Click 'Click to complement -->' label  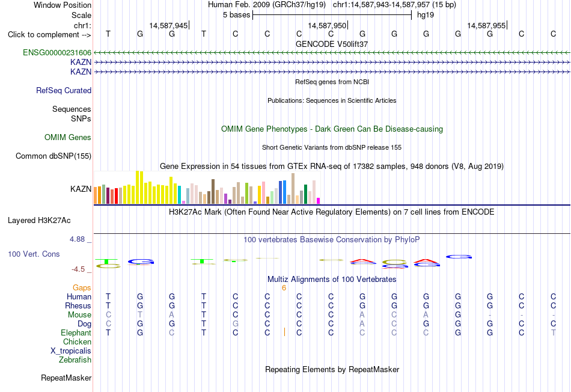[x=49, y=35]
